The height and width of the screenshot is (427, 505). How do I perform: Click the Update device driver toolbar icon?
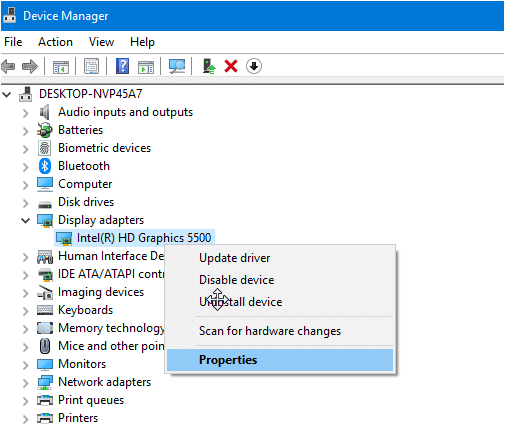[x=209, y=66]
